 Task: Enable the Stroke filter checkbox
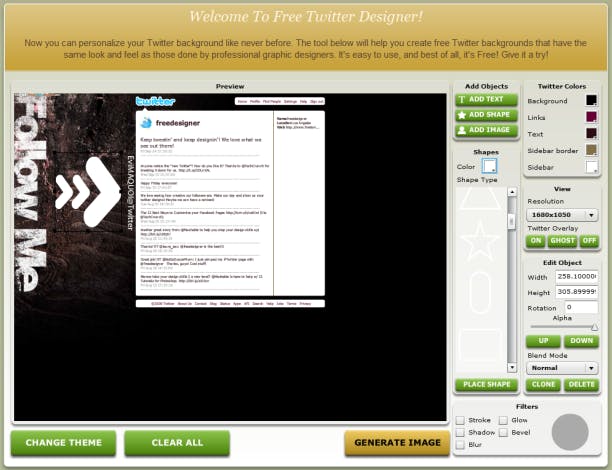pyautogui.click(x=460, y=420)
